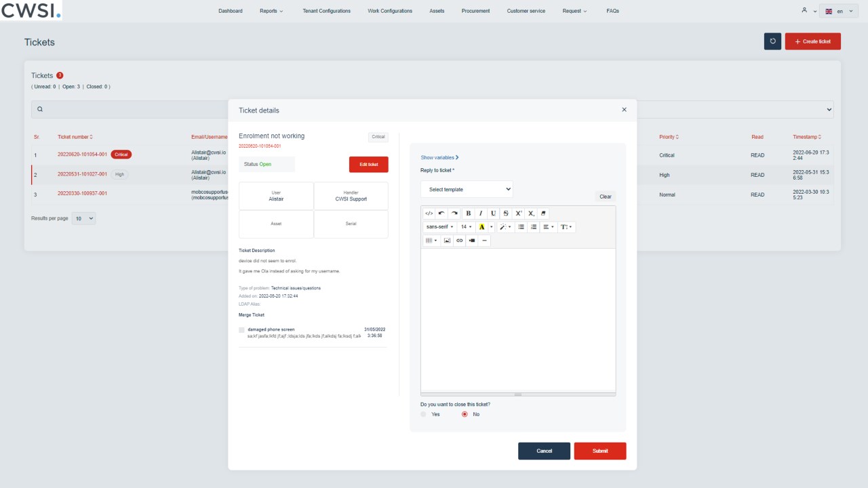
Task: Insert a hyperlink using the link icon
Action: [460, 241]
